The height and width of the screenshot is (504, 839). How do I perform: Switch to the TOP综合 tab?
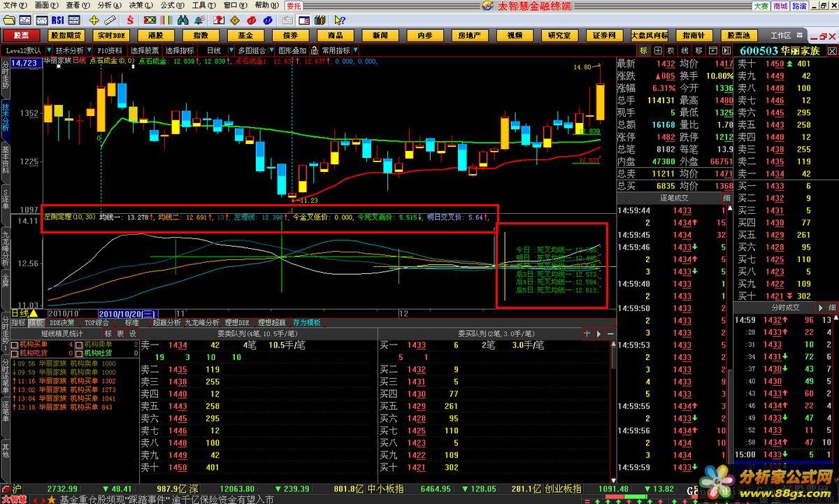tap(98, 323)
